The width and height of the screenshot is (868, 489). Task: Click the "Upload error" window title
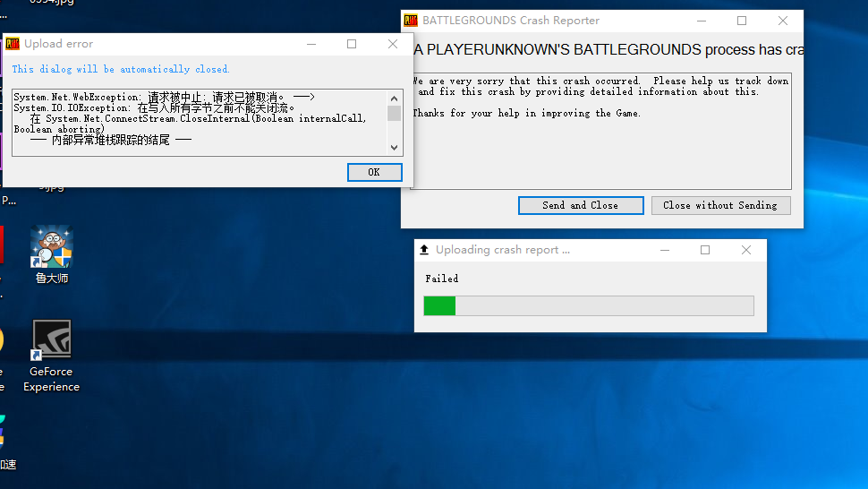click(59, 44)
